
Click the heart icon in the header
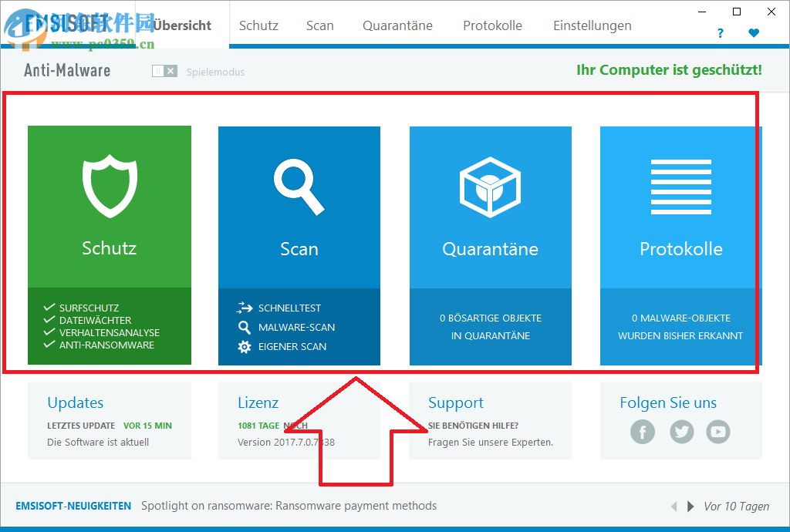click(x=754, y=33)
